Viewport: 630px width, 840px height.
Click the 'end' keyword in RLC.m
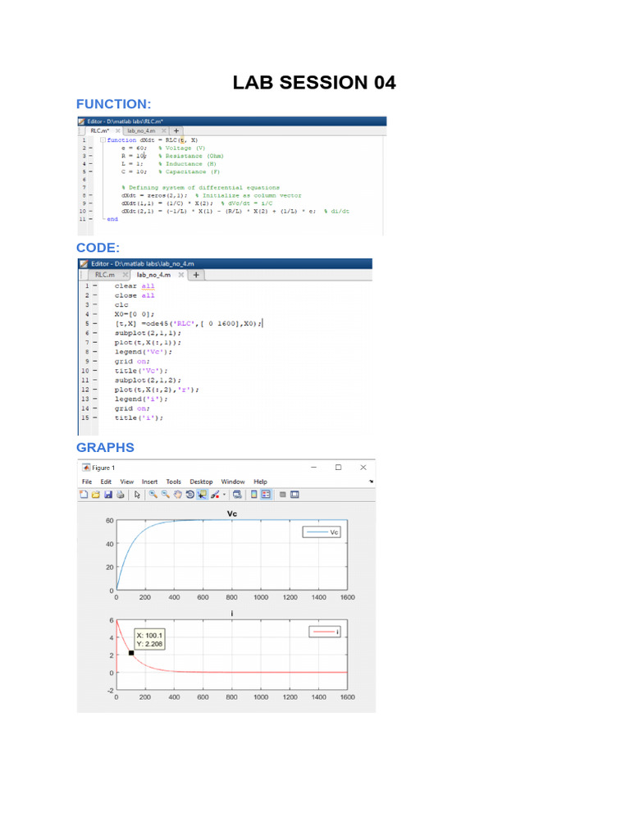click(x=112, y=218)
